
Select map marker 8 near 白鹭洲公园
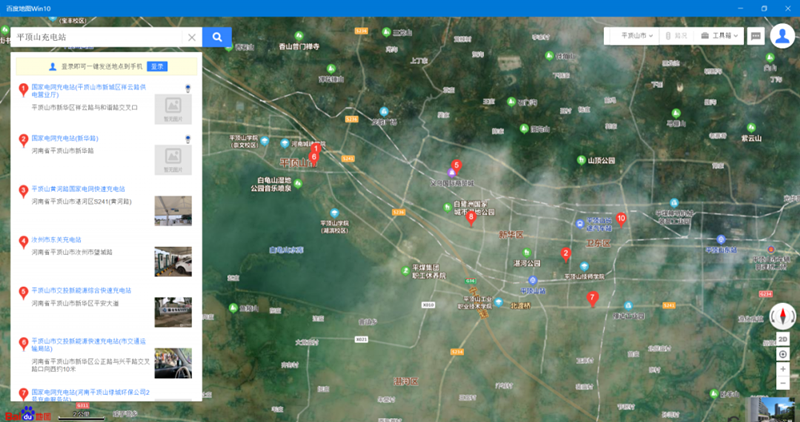coord(471,218)
